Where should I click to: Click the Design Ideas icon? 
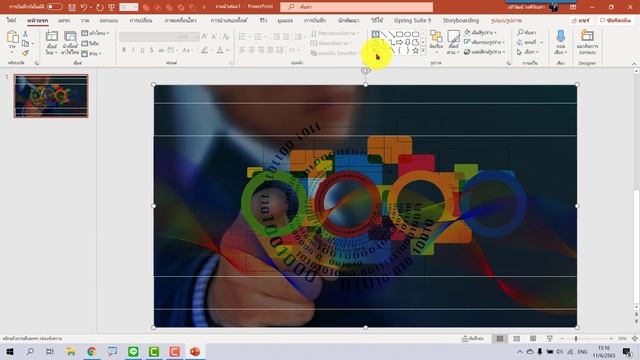[x=587, y=37]
